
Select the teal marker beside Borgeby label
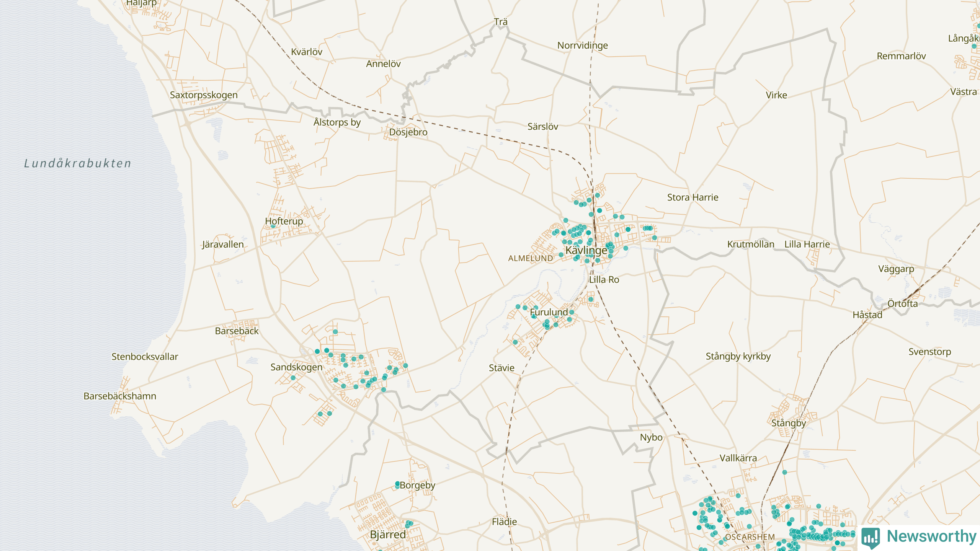click(x=397, y=484)
